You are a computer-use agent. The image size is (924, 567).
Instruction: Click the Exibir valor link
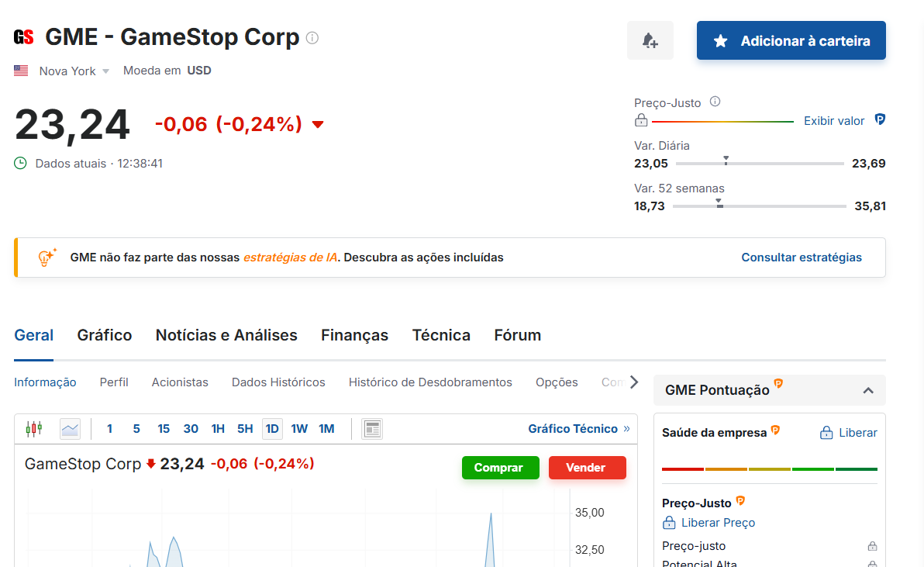(x=834, y=121)
